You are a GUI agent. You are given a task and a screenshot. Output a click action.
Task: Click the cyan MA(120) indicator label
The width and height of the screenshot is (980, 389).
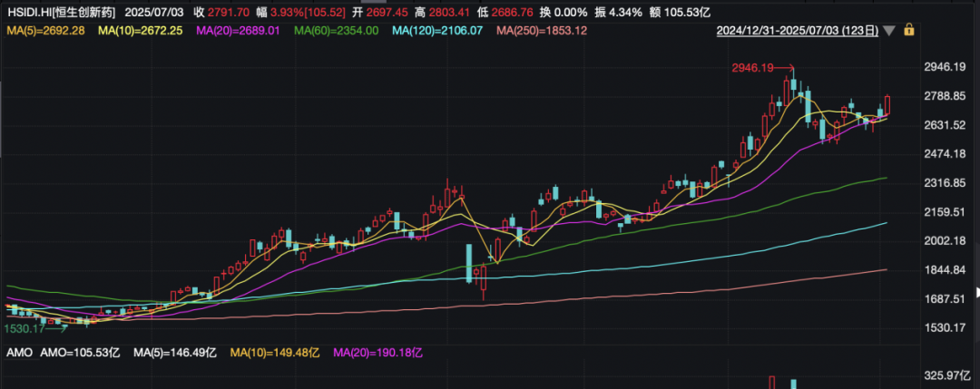click(439, 32)
